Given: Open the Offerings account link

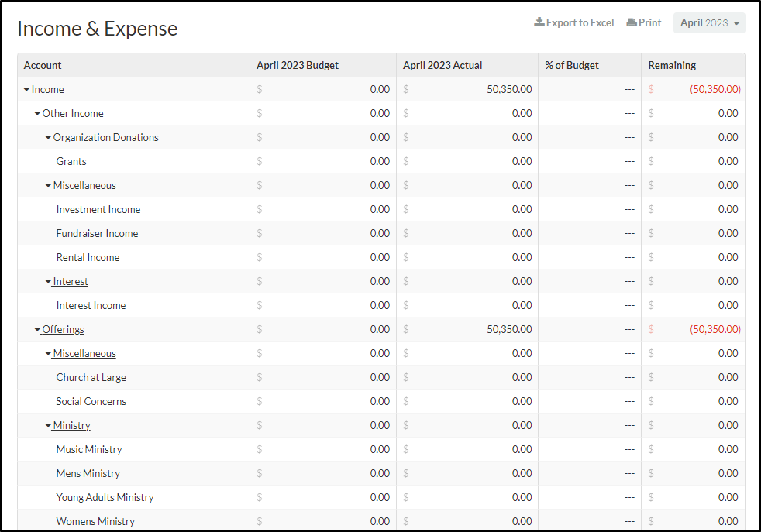Looking at the screenshot, I should [x=63, y=329].
